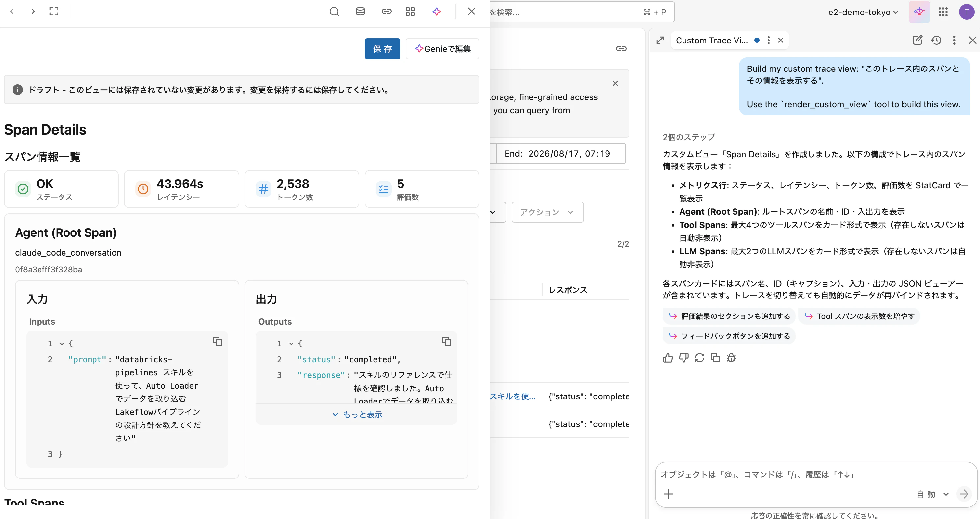Give thumbs up to assistant response
The width and height of the screenshot is (980, 519).
point(668,358)
